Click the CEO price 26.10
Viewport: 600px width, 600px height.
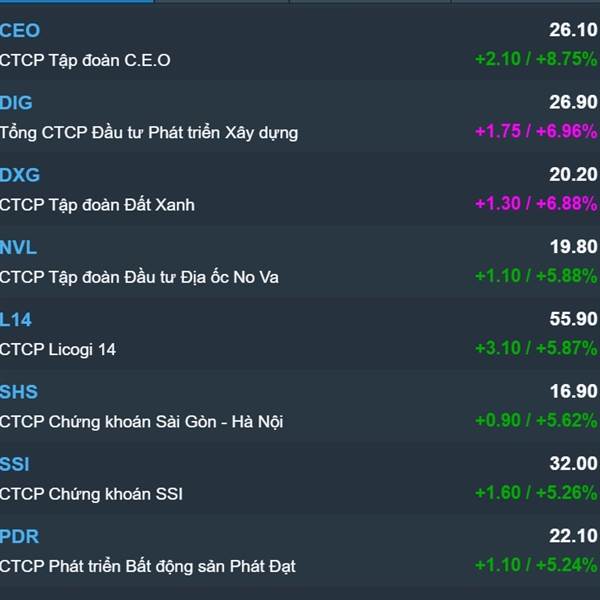pyautogui.click(x=573, y=31)
